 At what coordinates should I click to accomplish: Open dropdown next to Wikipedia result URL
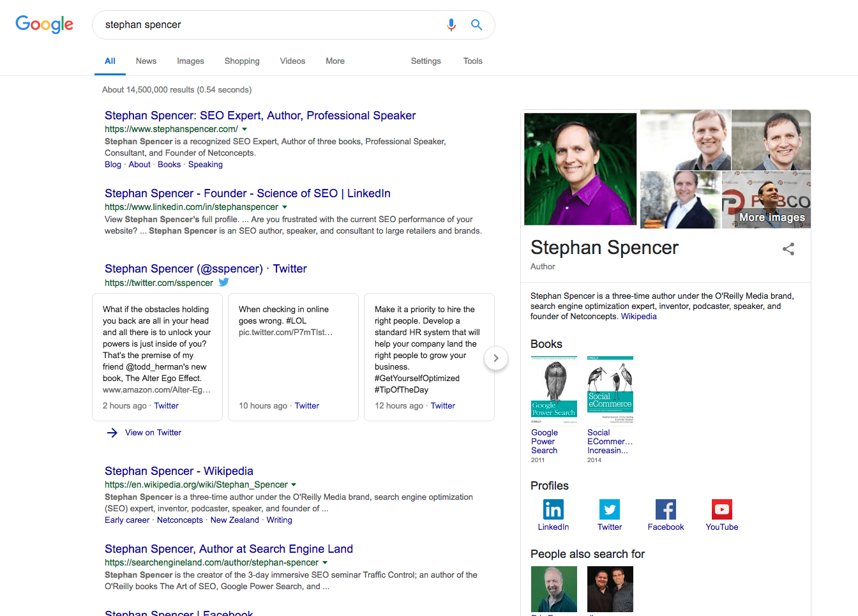click(294, 485)
